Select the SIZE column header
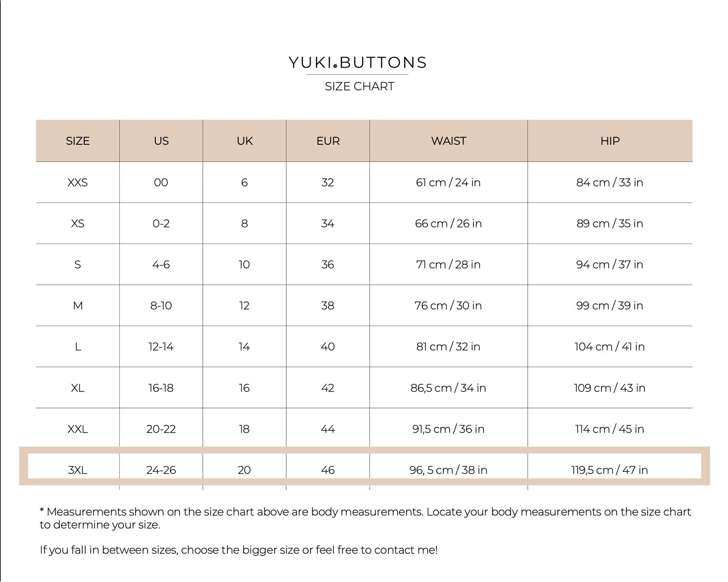The width and height of the screenshot is (728, 582). [x=78, y=141]
